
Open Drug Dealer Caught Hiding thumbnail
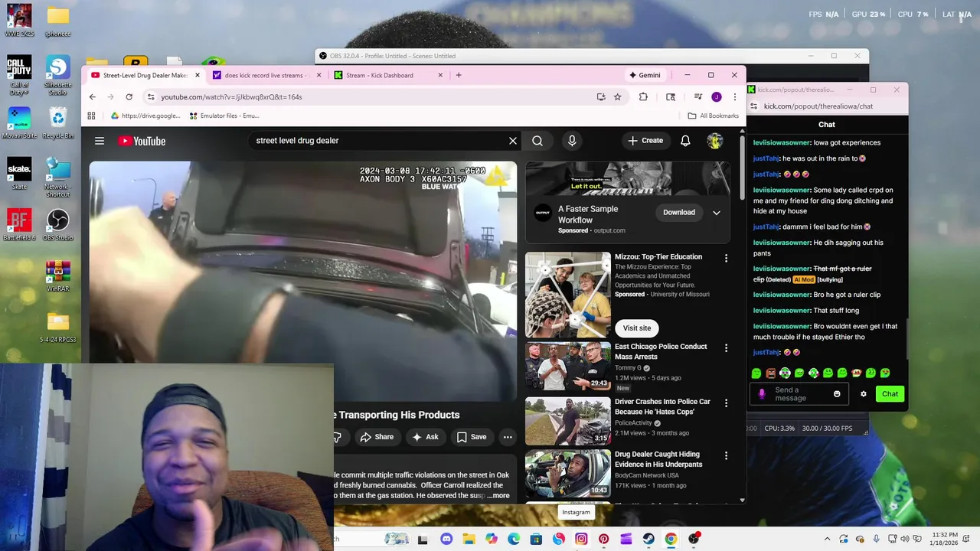(568, 473)
